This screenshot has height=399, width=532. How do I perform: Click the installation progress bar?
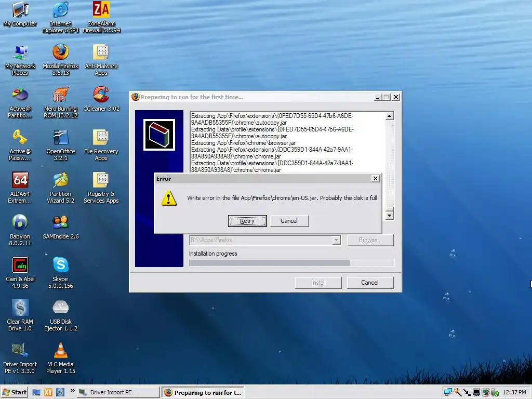[292, 262]
